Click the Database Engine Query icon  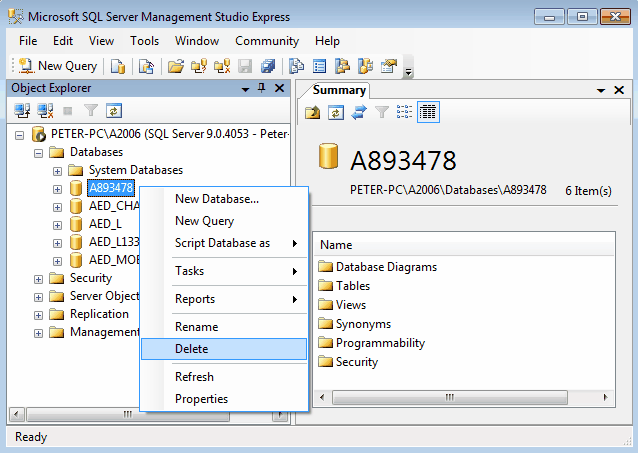[x=118, y=66]
